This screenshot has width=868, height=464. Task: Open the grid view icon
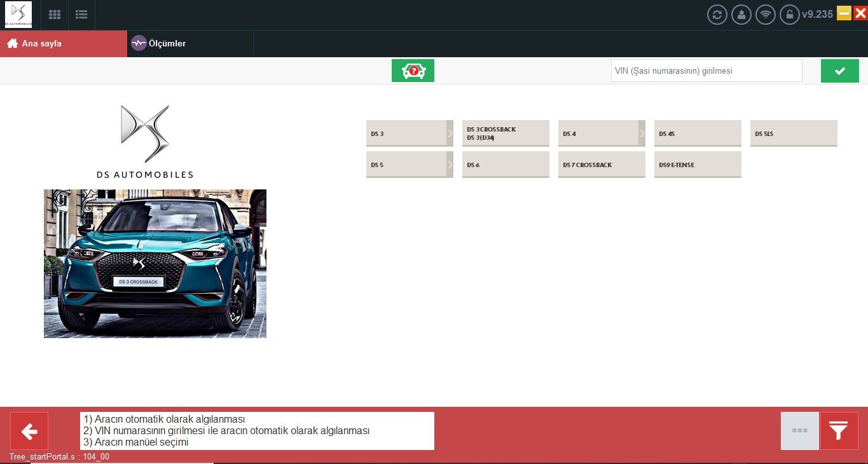[55, 15]
